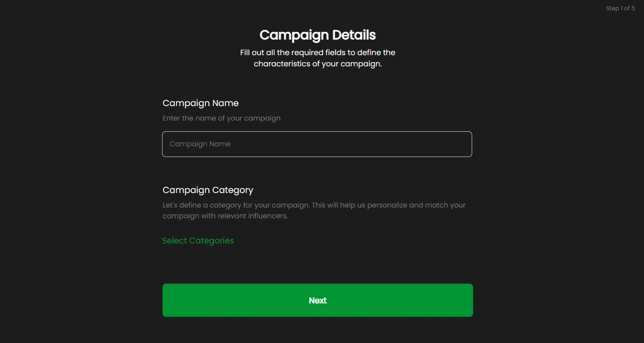Click the word "Next" on the green button

tap(318, 300)
